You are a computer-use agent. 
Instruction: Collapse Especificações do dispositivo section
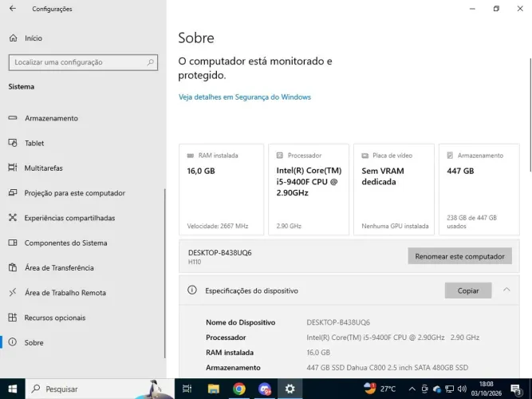506,290
